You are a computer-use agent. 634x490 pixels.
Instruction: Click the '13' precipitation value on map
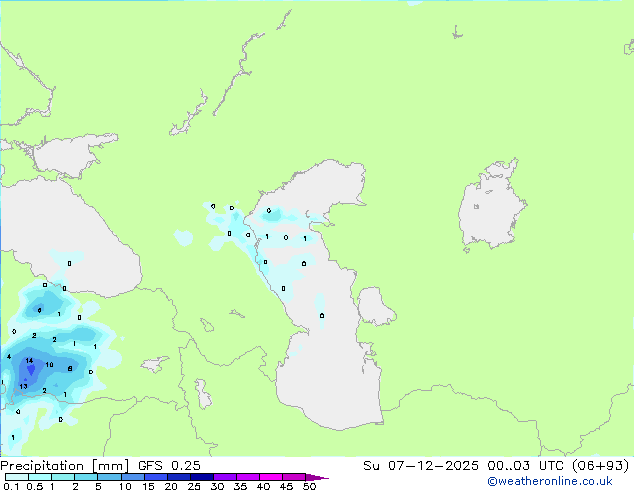(x=23, y=387)
